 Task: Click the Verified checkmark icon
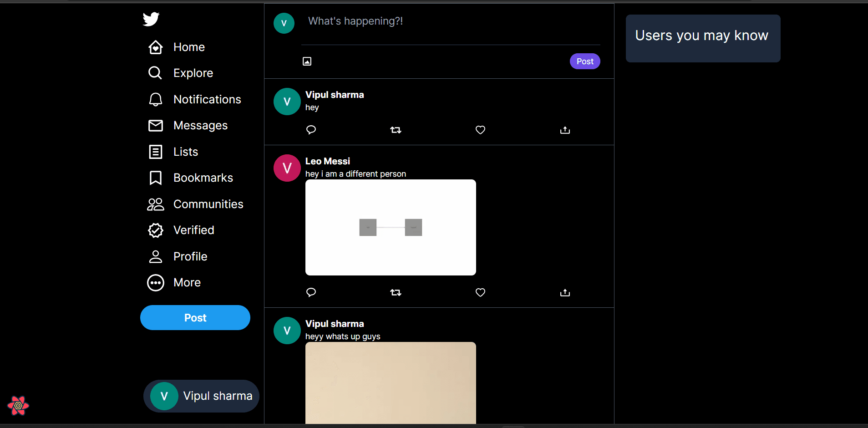click(x=193, y=230)
